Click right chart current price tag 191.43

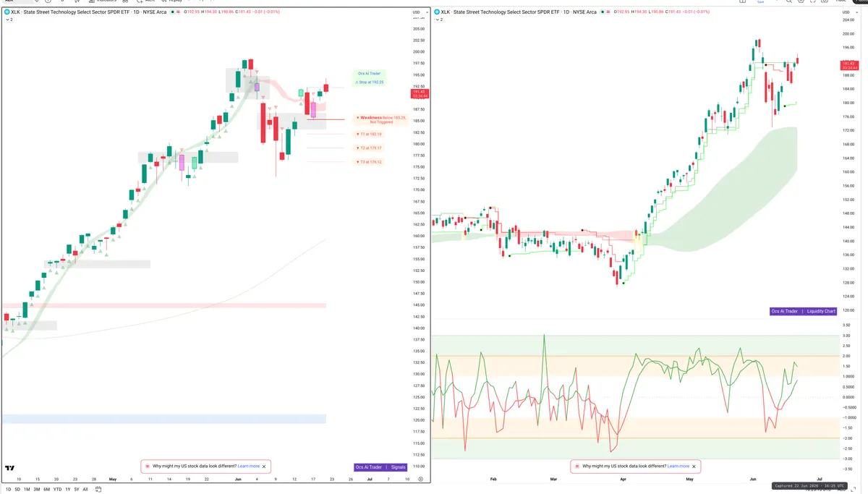849,65
